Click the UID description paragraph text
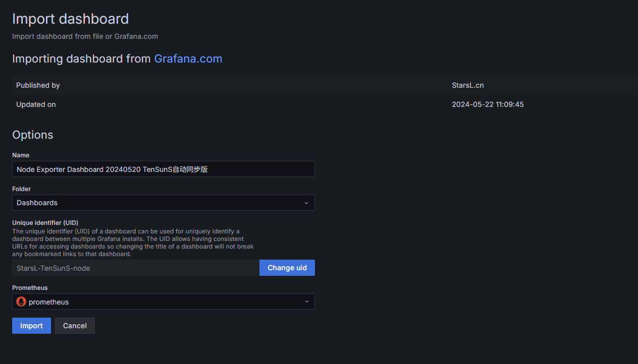 coord(133,242)
